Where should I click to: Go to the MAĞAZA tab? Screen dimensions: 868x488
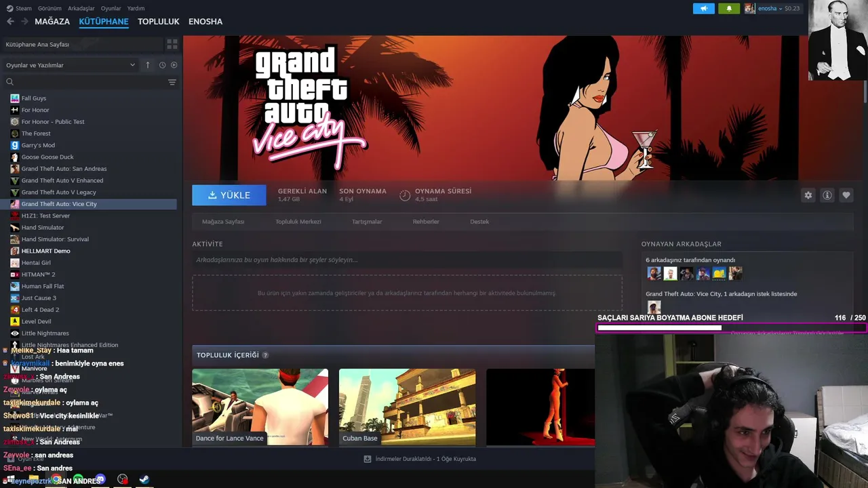click(x=52, y=22)
